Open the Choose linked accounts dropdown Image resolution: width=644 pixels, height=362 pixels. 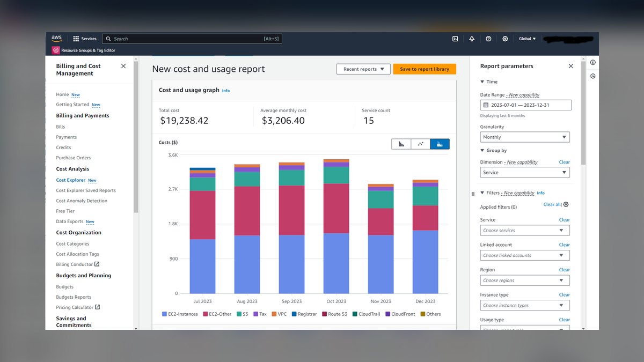[525, 255]
